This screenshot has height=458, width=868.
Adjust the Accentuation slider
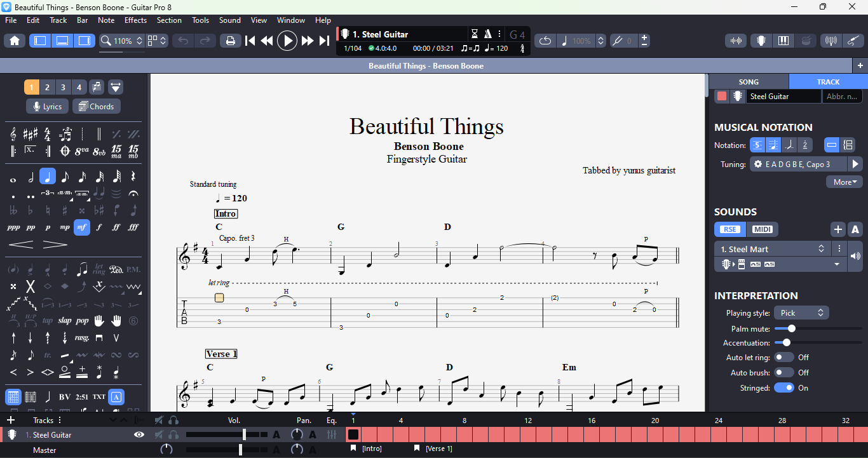tap(818, 343)
